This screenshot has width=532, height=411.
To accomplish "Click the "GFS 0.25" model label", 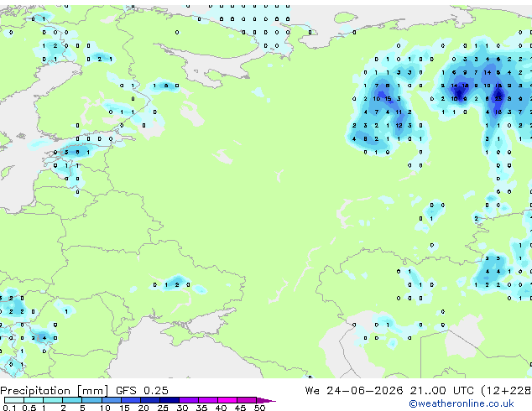I will (142, 391).
